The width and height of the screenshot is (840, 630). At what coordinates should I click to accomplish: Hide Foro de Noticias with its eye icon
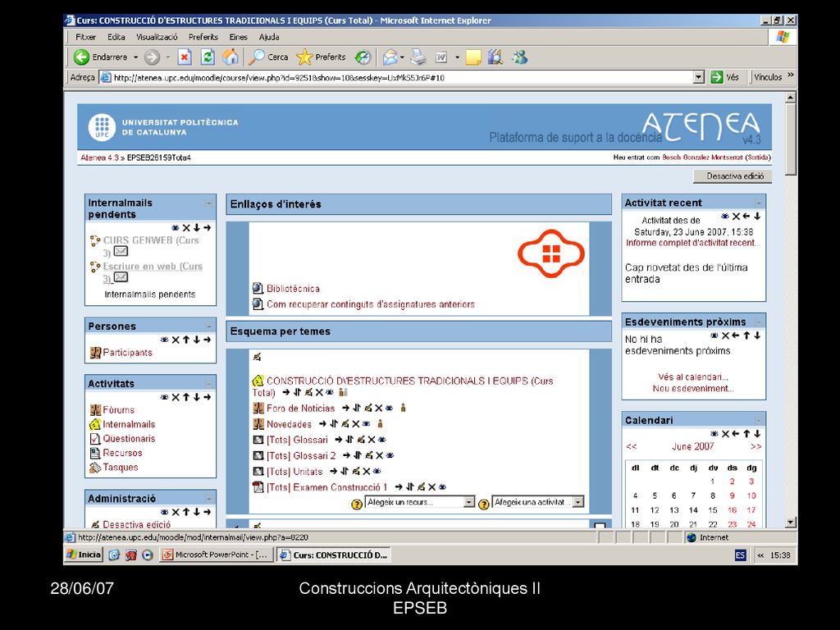pyautogui.click(x=390, y=409)
